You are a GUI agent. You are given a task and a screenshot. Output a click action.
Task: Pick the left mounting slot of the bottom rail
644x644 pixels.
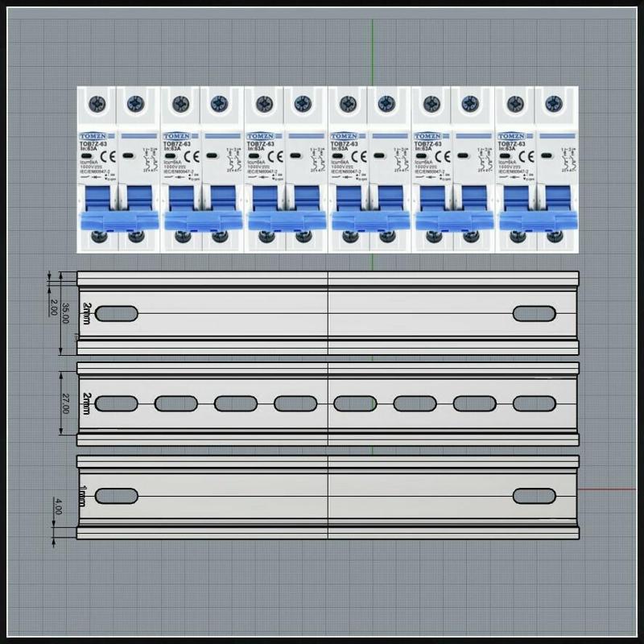coord(117,496)
